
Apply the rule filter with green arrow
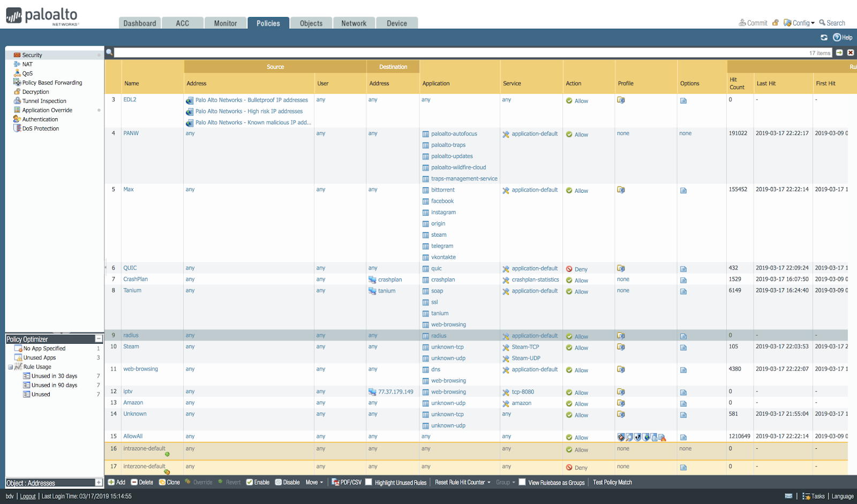(839, 52)
